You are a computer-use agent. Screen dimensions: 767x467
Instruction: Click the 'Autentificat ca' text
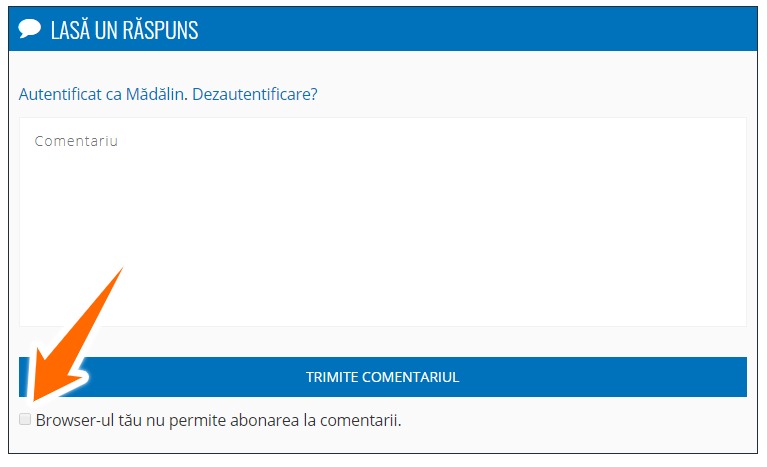click(x=70, y=94)
